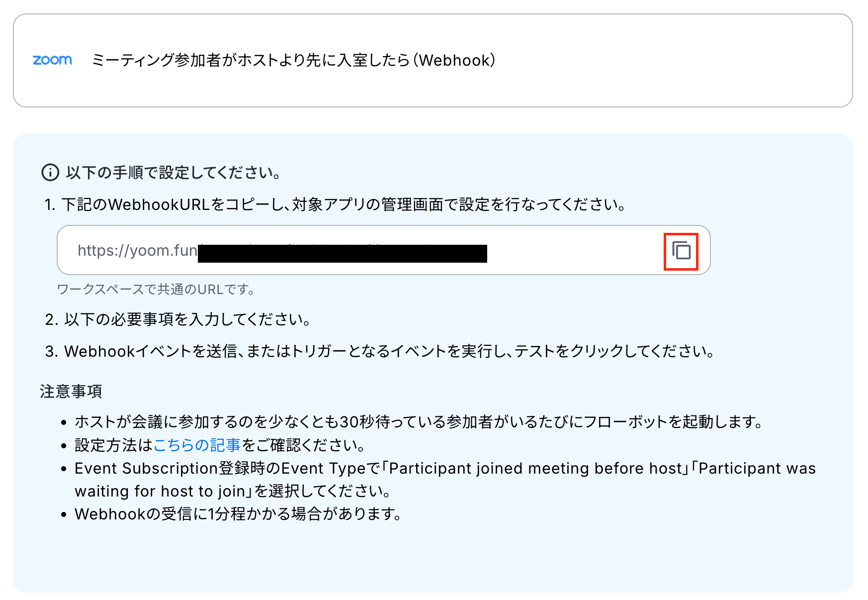Click the info icon beside 以下の手順で設定してください
This screenshot has width=868, height=600.
tap(50, 173)
